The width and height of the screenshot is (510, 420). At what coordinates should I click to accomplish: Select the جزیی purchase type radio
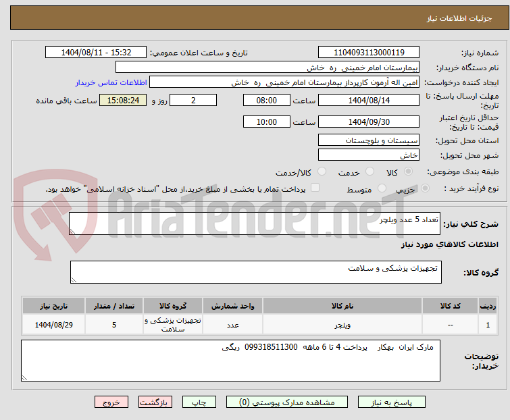[425, 188]
